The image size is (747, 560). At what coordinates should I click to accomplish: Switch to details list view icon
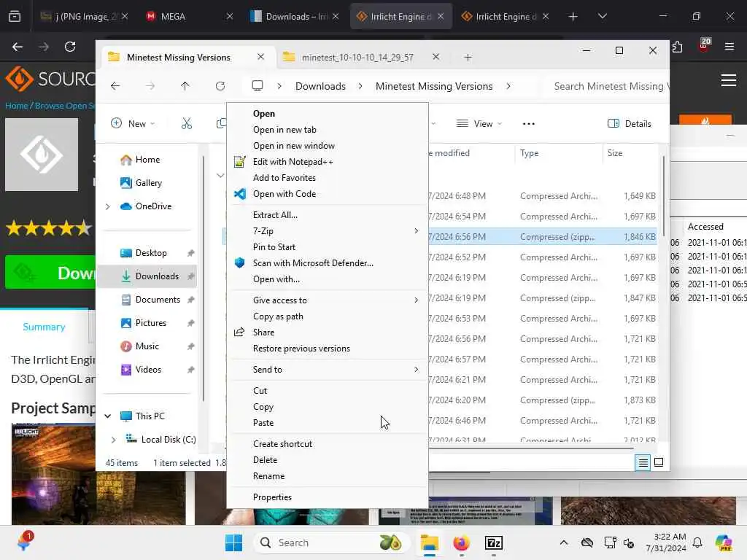tap(643, 462)
